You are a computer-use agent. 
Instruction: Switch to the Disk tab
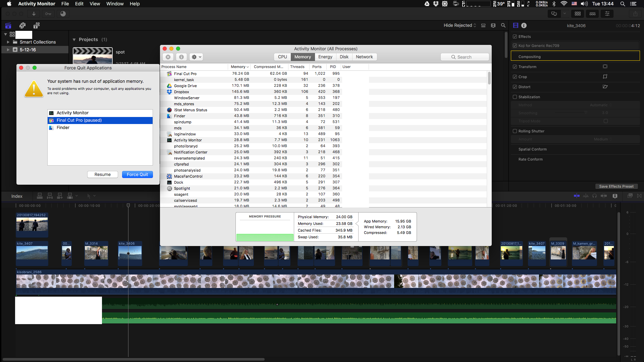point(344,57)
